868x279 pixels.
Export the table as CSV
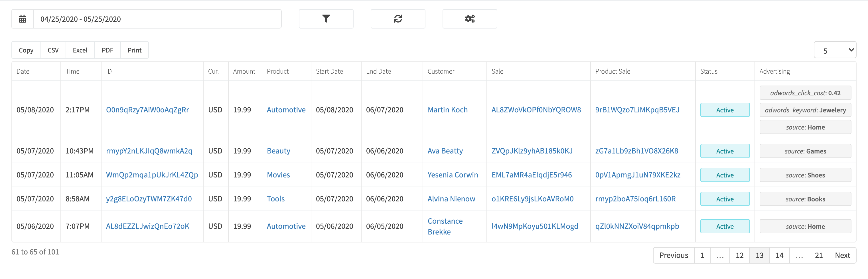53,50
